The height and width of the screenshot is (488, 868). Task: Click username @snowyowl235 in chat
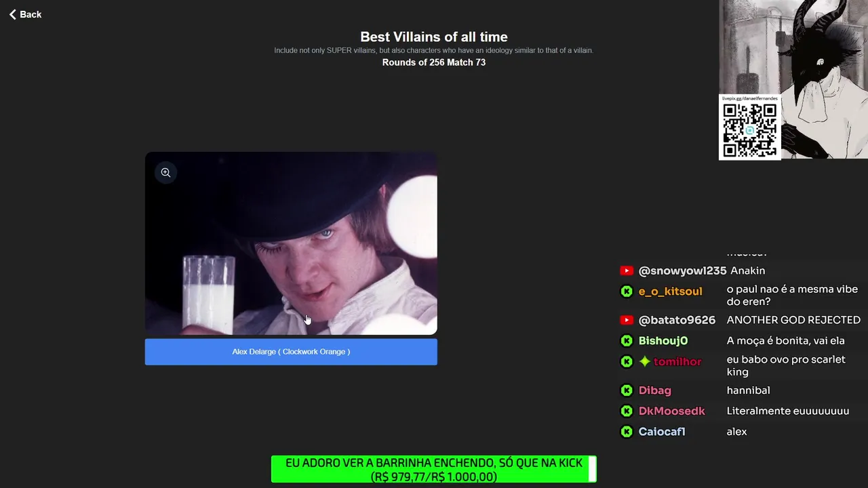(x=682, y=270)
